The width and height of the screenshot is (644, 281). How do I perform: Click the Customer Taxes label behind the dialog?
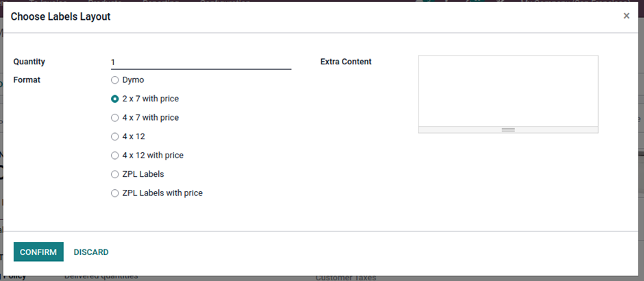pyautogui.click(x=345, y=278)
